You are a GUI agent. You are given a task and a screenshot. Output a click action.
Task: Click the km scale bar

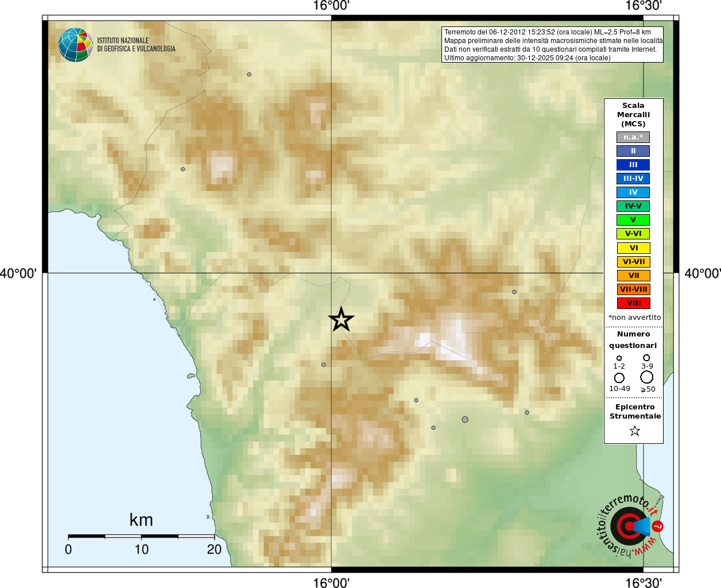click(x=141, y=536)
